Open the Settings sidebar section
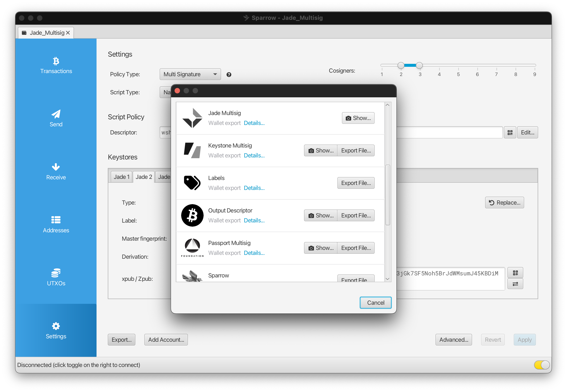 click(x=56, y=330)
